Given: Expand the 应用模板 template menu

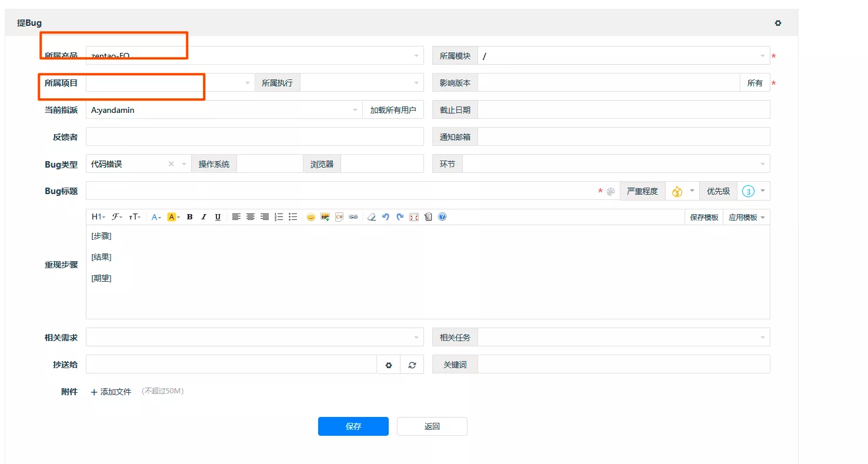Looking at the screenshot, I should click(746, 217).
